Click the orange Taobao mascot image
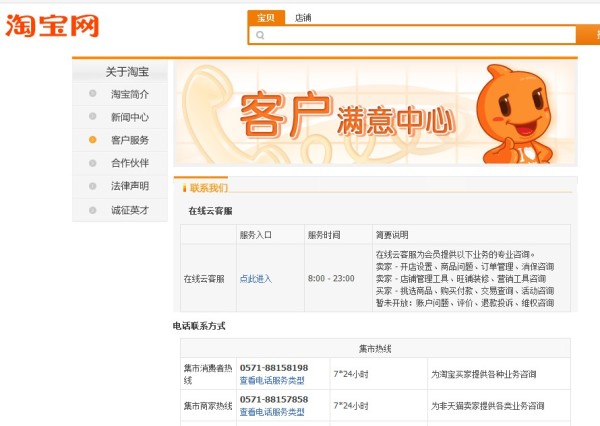600x426 pixels. [515, 114]
